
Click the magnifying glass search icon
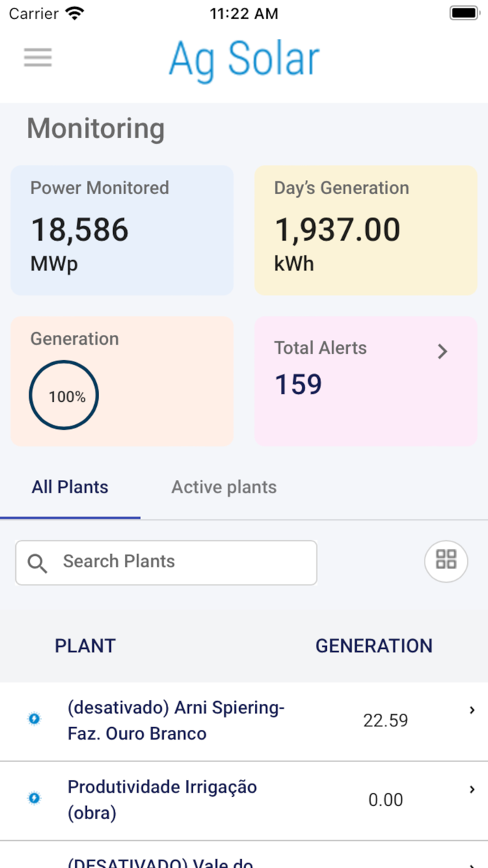click(x=38, y=562)
